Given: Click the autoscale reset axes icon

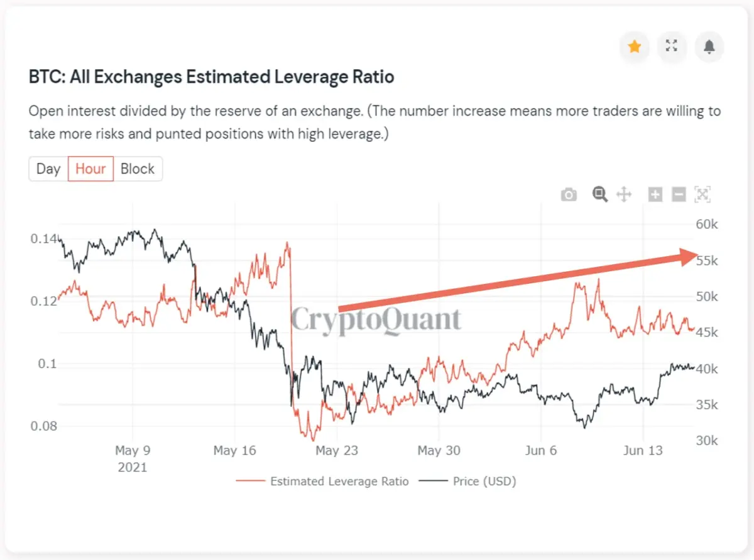Looking at the screenshot, I should [702, 195].
